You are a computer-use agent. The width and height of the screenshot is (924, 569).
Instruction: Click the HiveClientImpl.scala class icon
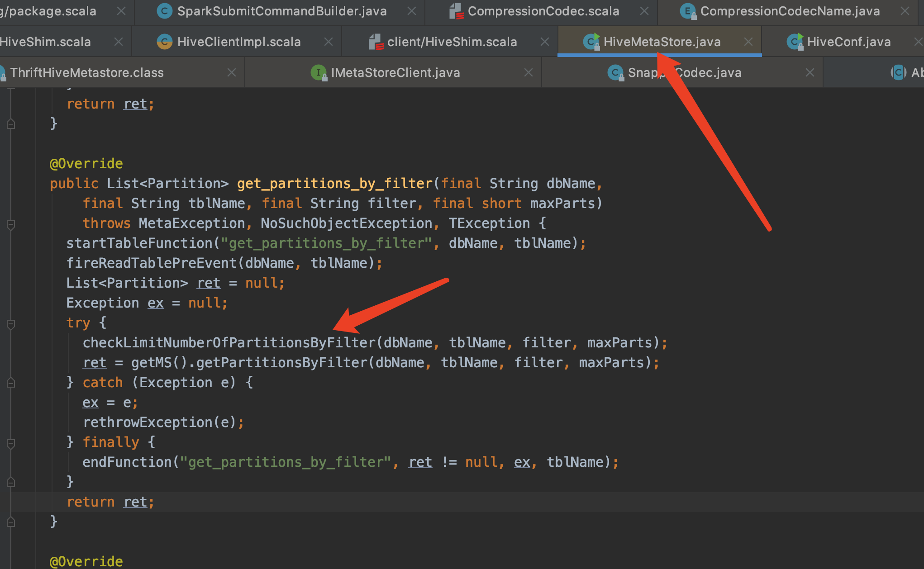pyautogui.click(x=164, y=42)
